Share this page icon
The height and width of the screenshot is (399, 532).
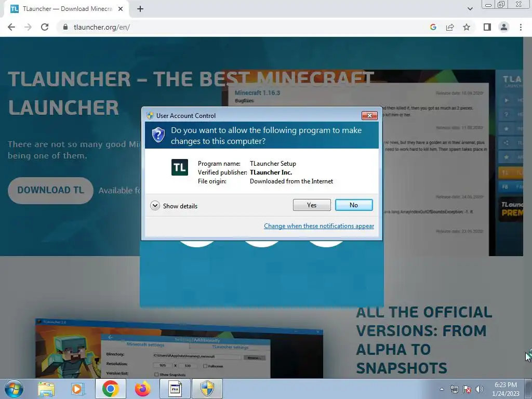pyautogui.click(x=450, y=27)
